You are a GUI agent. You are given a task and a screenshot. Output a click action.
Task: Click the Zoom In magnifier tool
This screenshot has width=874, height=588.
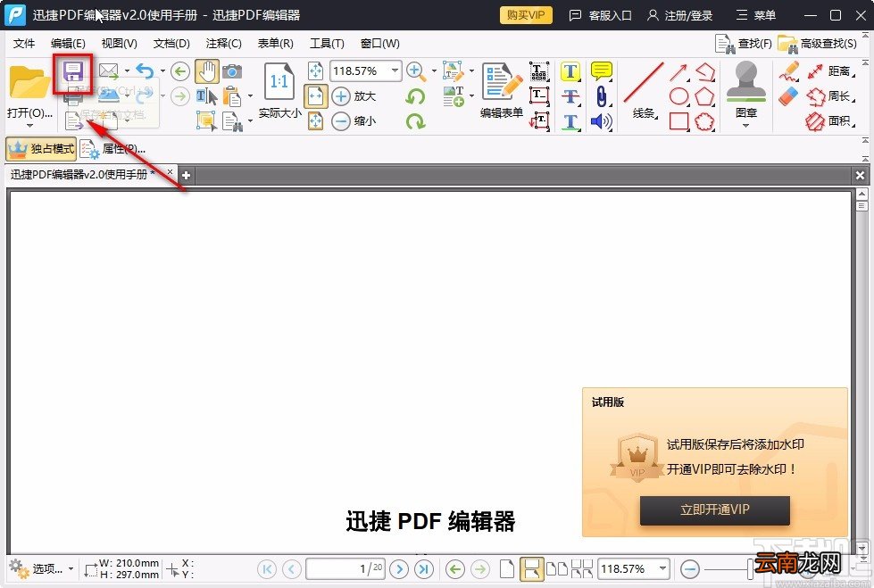tap(415, 71)
